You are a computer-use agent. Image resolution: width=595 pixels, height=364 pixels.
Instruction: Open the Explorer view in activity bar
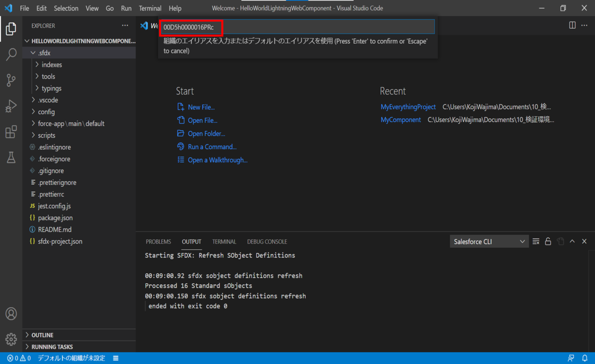(x=11, y=29)
